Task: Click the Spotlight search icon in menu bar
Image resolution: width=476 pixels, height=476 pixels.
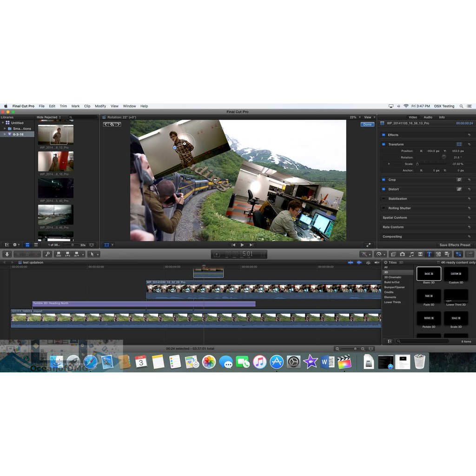Action: click(x=461, y=106)
